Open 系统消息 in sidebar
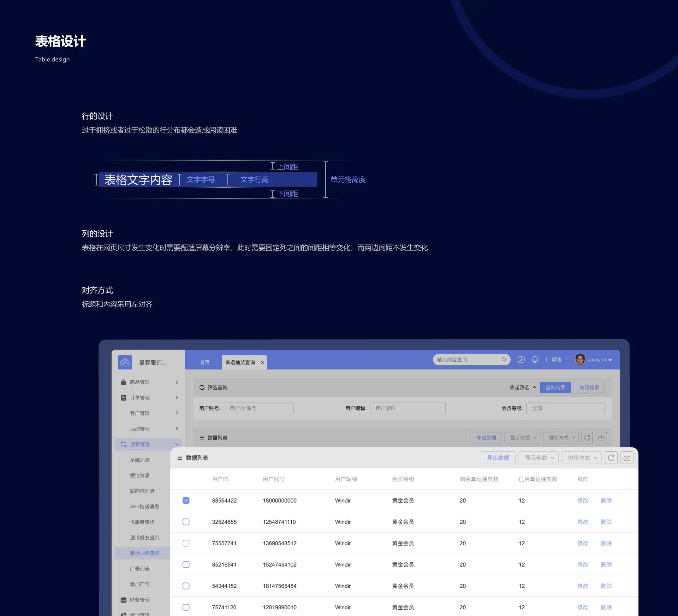The image size is (678, 616). pos(140,460)
